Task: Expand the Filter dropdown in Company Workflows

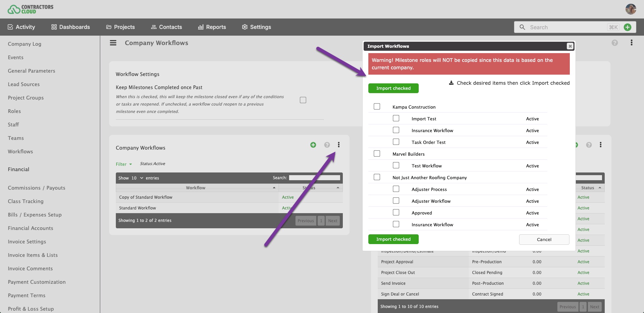Action: click(124, 164)
